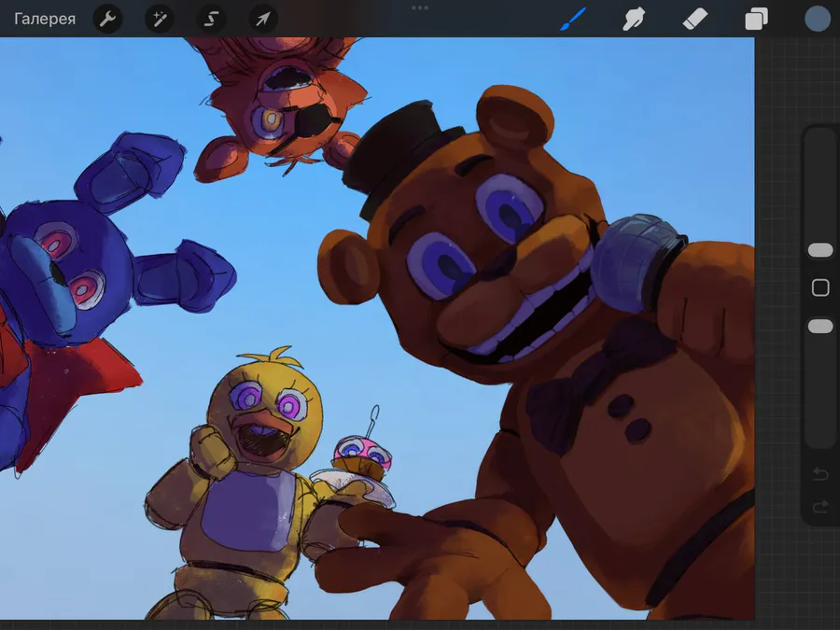Open the Actions wrench menu
This screenshot has height=630, width=840.
[x=107, y=20]
